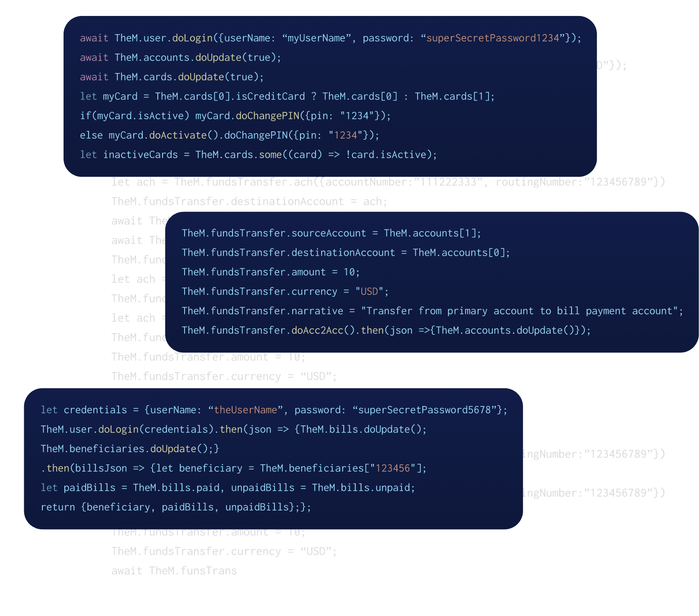Click the 'TheM.fundsTransfer.currency = "USD";' line in dark card
This screenshot has width=699, height=616.
(x=285, y=292)
